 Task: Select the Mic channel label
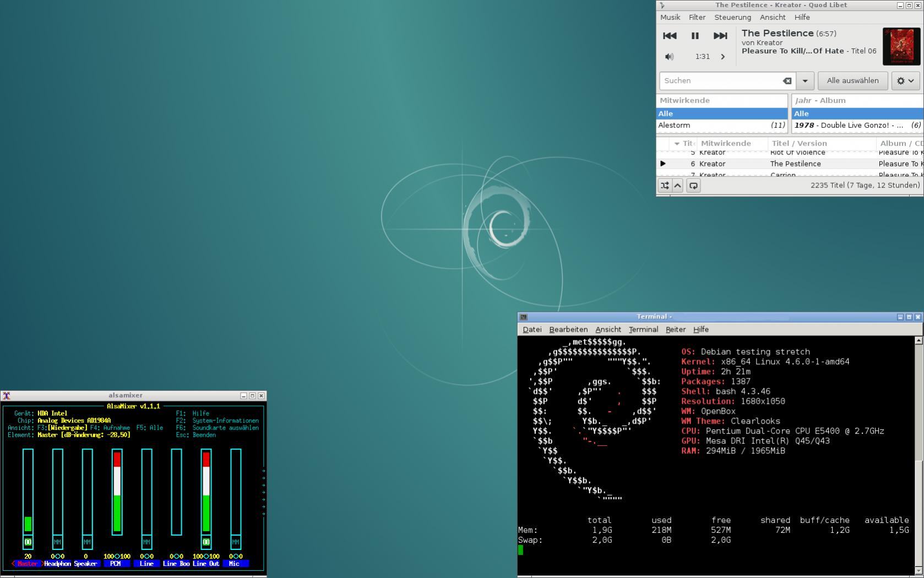point(236,564)
